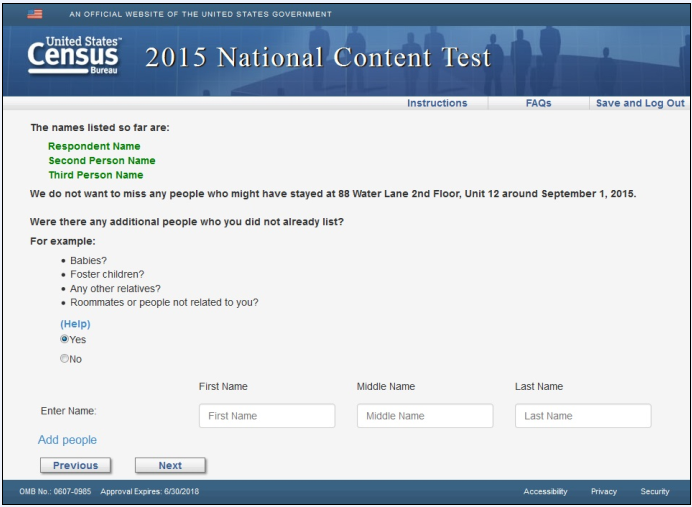This screenshot has height=507, width=692.
Task: Click the "Enter Name:" label
Action: (68, 411)
